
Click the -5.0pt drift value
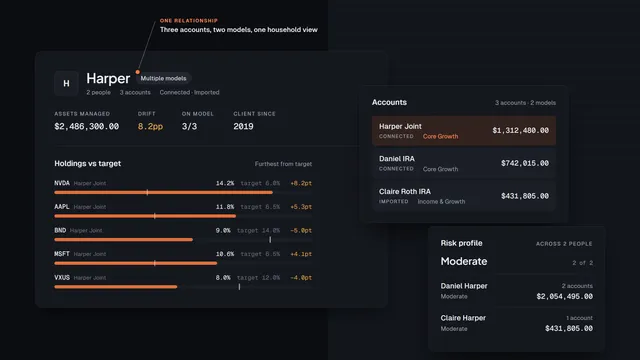301,231
